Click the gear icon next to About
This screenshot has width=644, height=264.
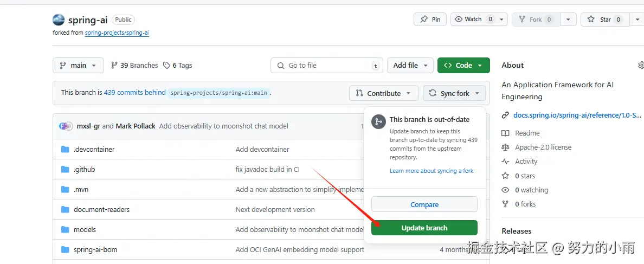click(641, 66)
